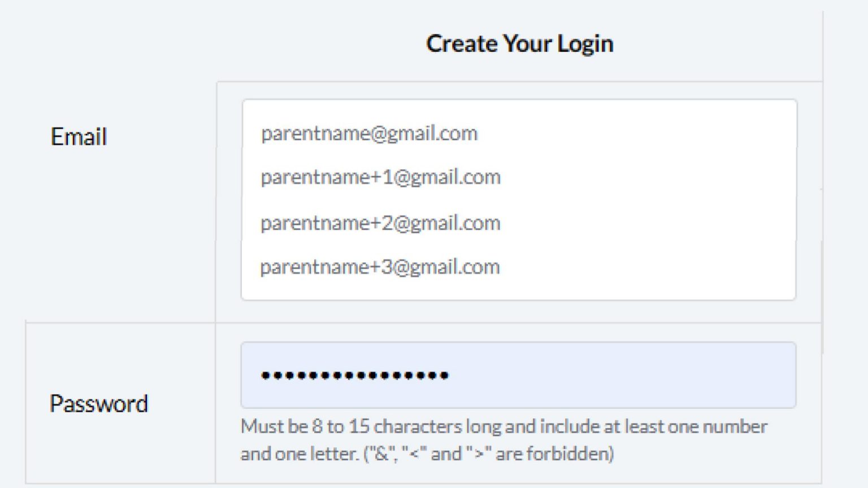Click the Email field label

[x=79, y=137]
